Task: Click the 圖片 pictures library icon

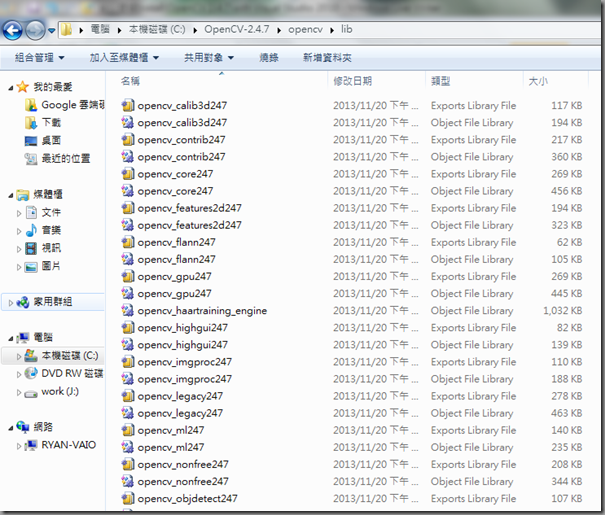Action: [31, 267]
